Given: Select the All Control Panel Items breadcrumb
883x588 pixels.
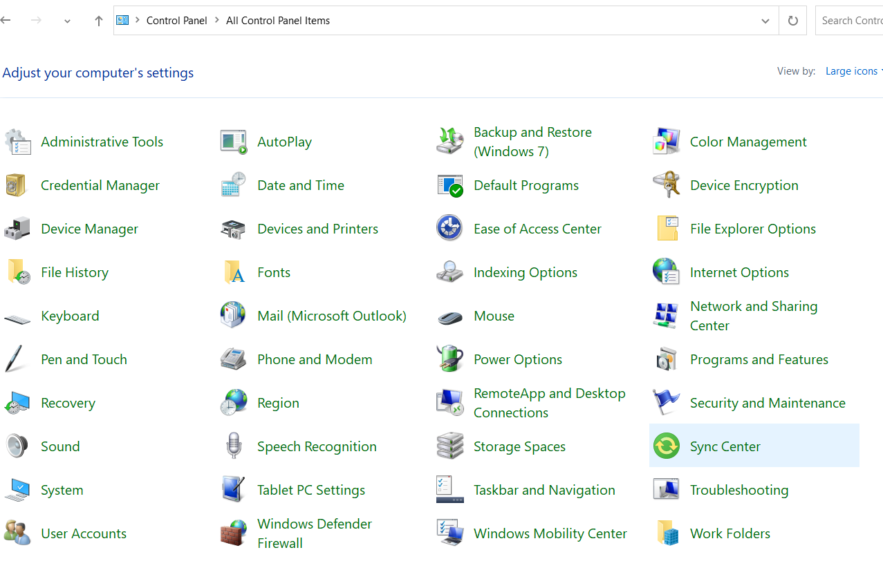Looking at the screenshot, I should tap(278, 21).
